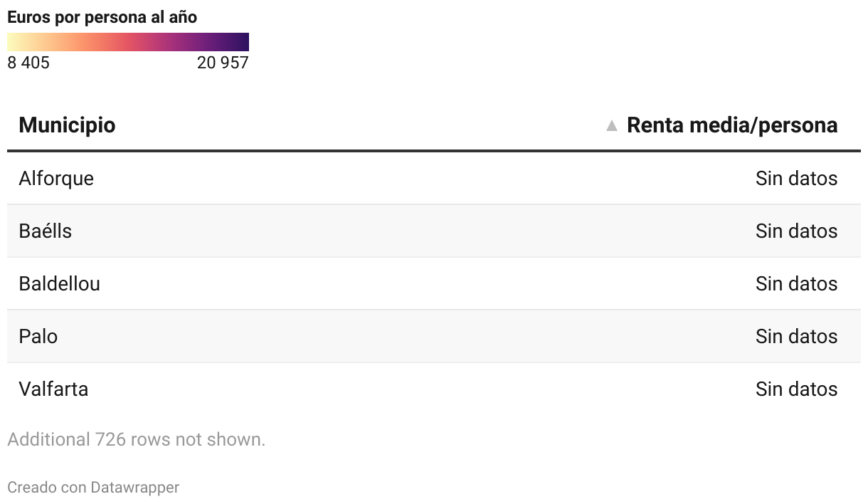Screen dimensions: 868x504
Task: Click the sort arrow beside Renta media/persona
Action: (x=611, y=126)
